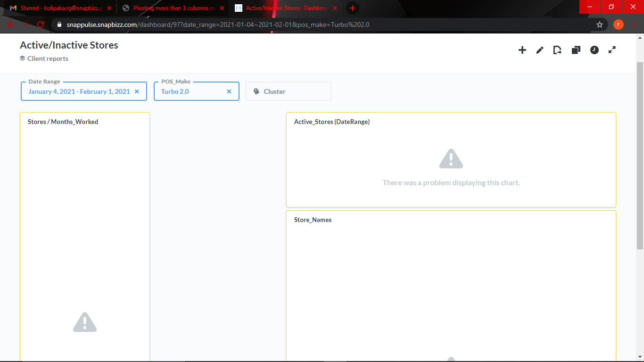The width and height of the screenshot is (644, 362).
Task: Click the browser address bar
Action: (283, 24)
